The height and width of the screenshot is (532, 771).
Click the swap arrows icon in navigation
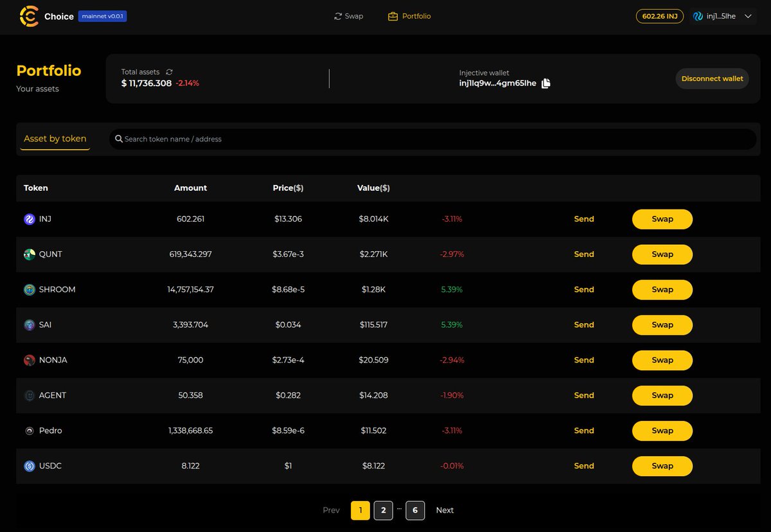tap(338, 16)
